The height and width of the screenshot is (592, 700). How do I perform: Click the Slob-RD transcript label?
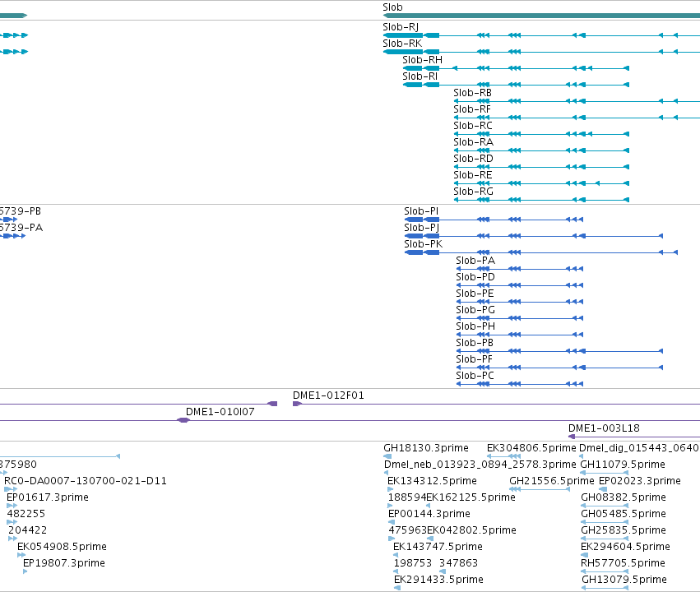click(x=473, y=159)
